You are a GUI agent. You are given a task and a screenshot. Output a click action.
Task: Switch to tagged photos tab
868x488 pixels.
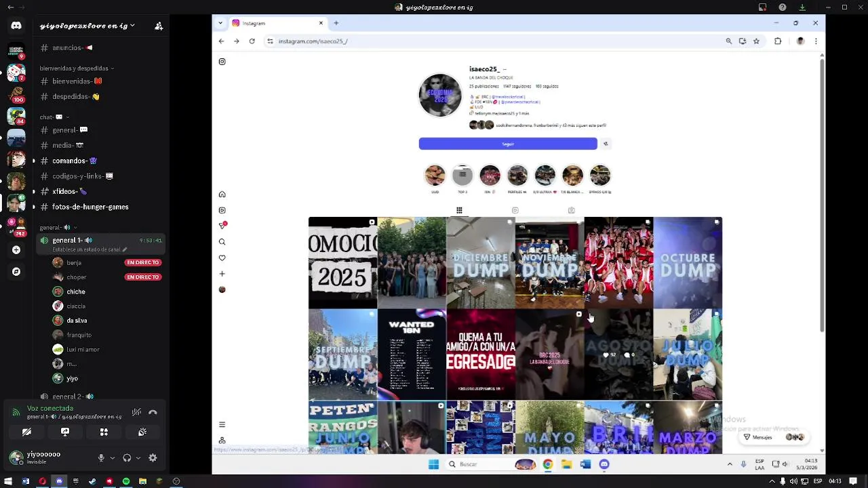click(571, 210)
